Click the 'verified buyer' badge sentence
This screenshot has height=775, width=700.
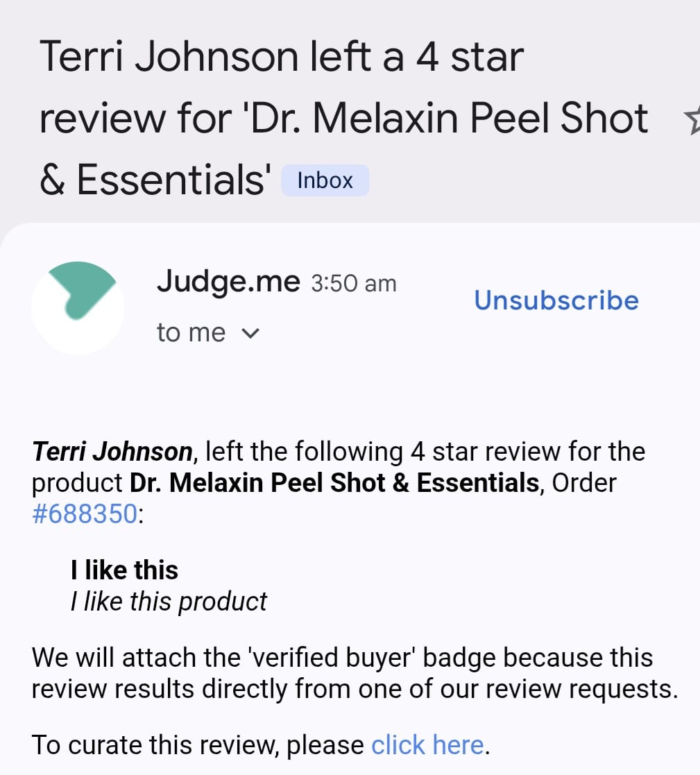click(x=342, y=657)
